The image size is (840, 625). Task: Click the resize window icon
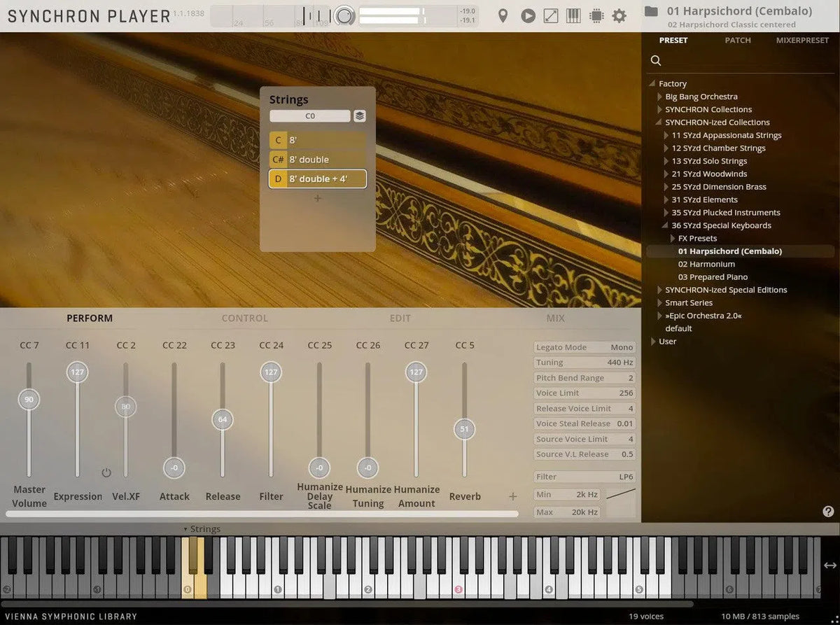pyautogui.click(x=550, y=15)
